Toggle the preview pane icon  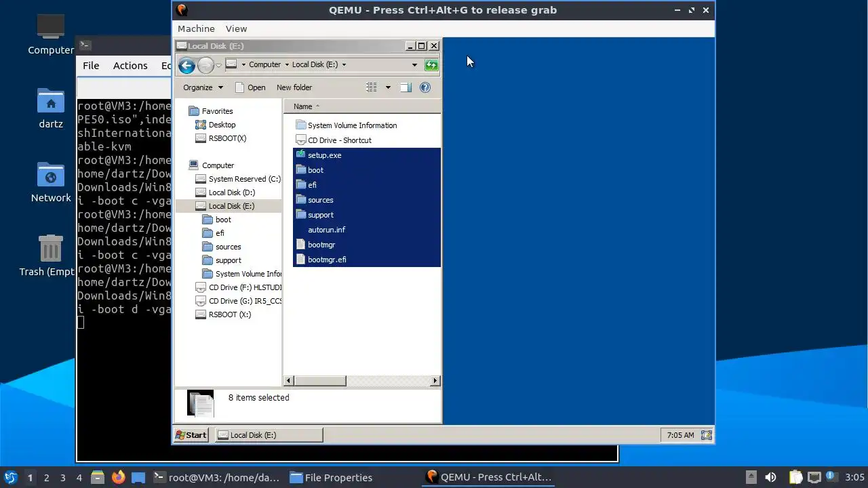click(x=406, y=87)
